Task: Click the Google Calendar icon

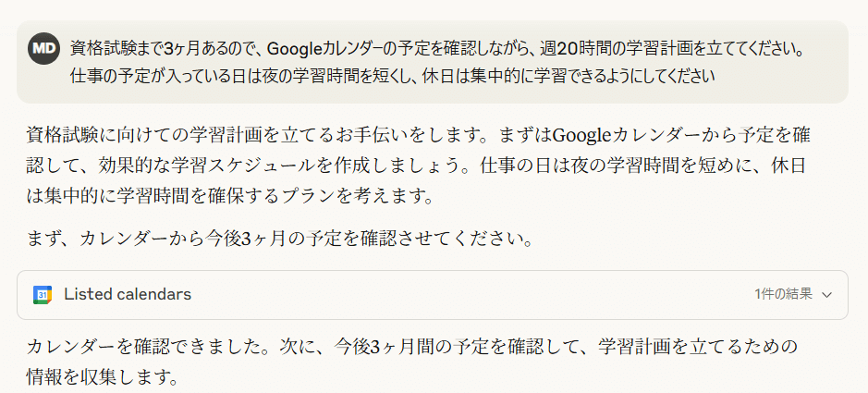Action: [x=43, y=295]
